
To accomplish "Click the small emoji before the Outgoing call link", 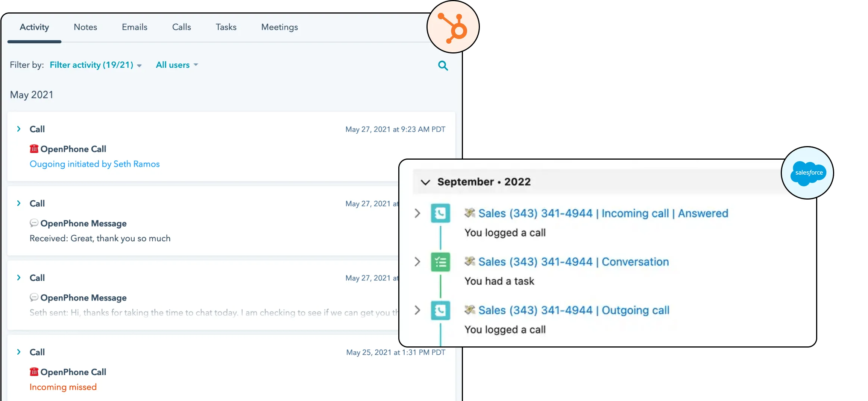I will coord(470,310).
